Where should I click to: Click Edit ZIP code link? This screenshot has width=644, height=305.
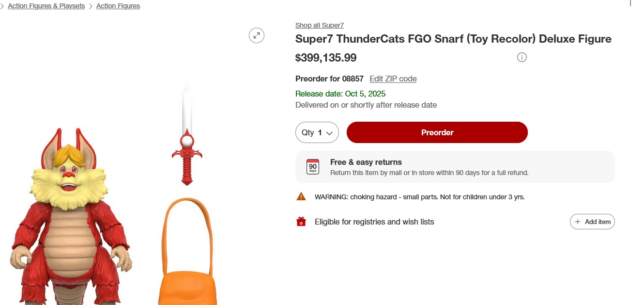pyautogui.click(x=393, y=79)
